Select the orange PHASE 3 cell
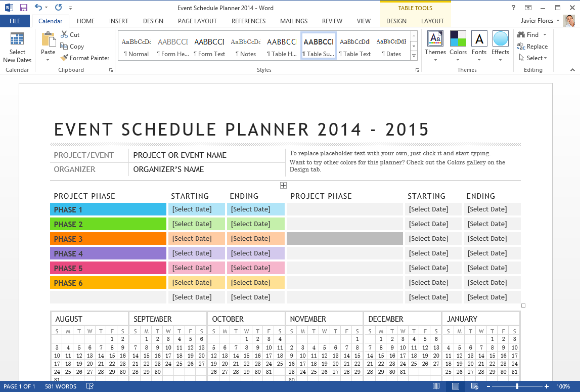Image resolution: width=580 pixels, height=392 pixels. [108, 239]
